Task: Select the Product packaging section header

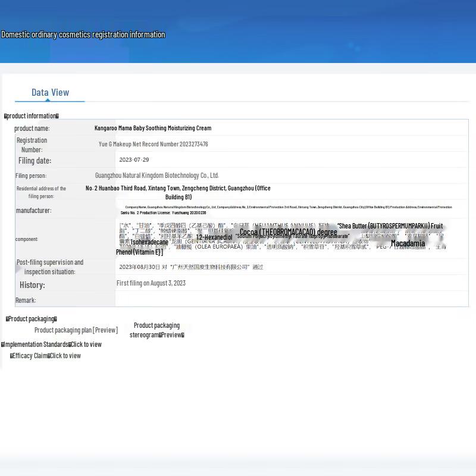Action: pos(32,319)
